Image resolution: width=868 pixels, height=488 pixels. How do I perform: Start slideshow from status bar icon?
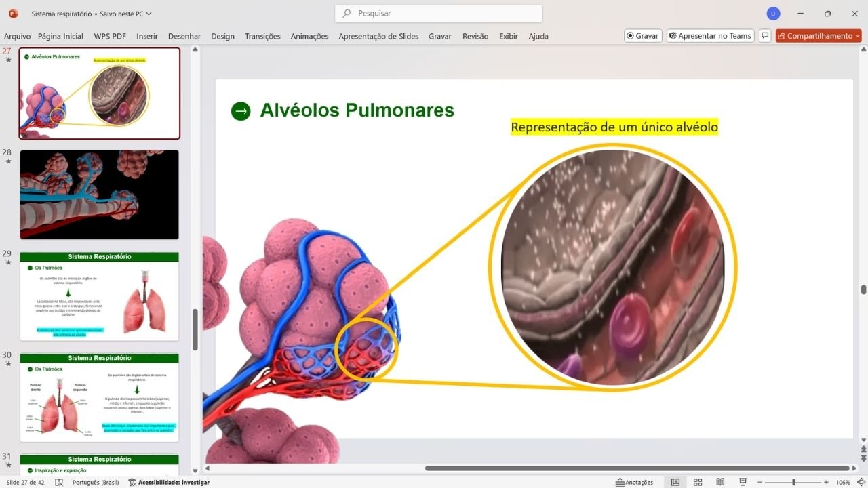743,483
